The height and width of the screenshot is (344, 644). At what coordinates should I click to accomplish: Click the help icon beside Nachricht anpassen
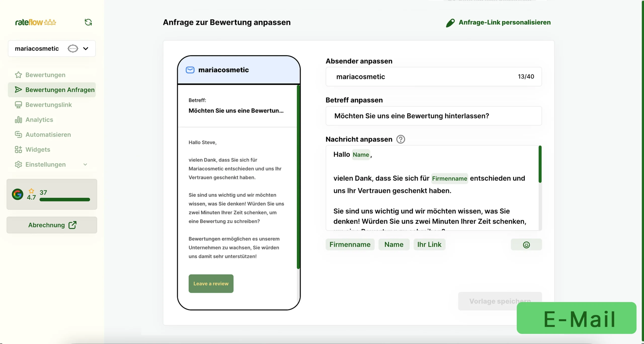[x=400, y=139]
